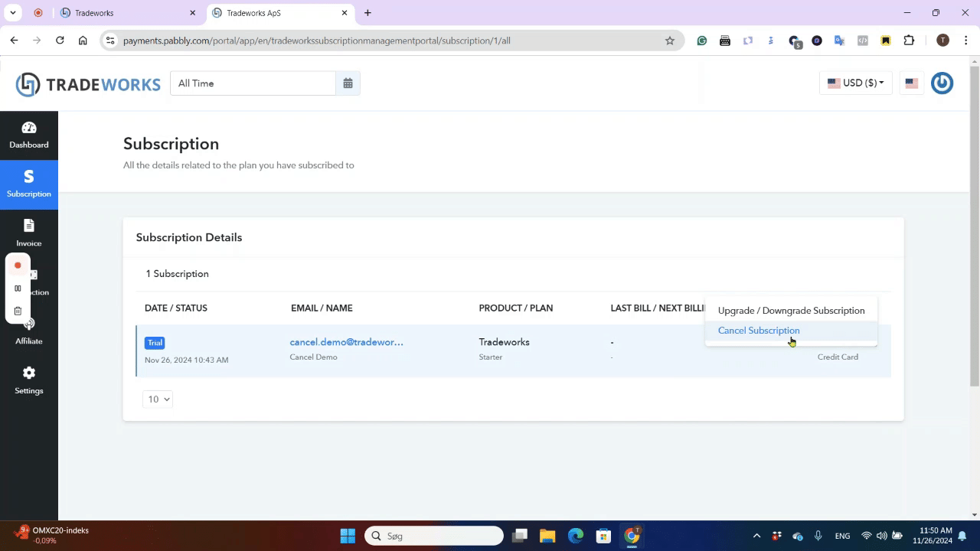The width and height of the screenshot is (980, 551).
Task: Show hidden system tray icons
Action: (756, 536)
